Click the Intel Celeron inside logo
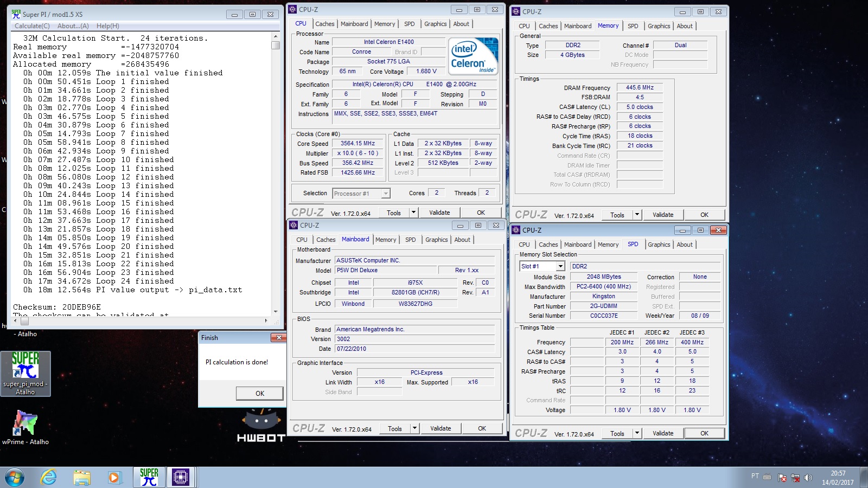The image size is (868, 488). (x=473, y=56)
